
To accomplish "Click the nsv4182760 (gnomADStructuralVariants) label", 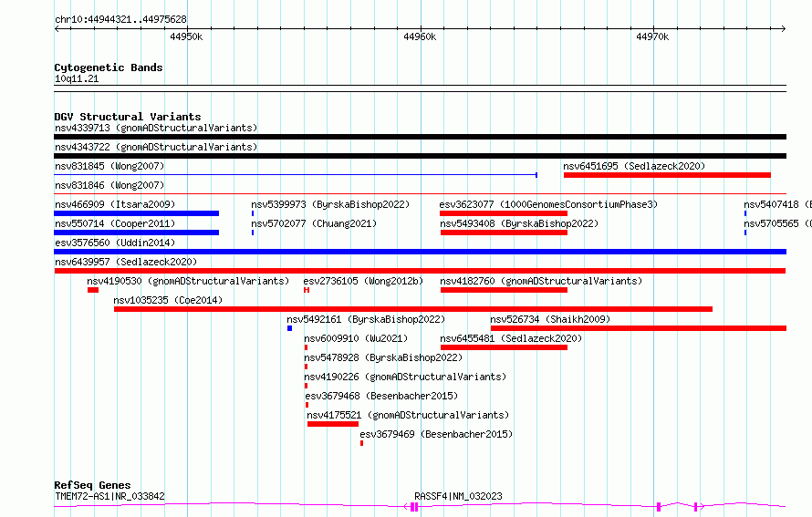I will pyautogui.click(x=541, y=281).
